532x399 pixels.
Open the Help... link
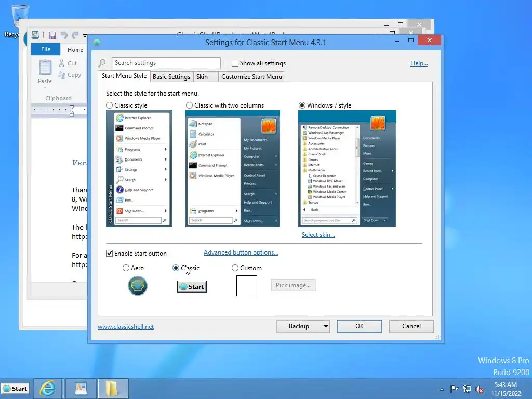pos(419,63)
